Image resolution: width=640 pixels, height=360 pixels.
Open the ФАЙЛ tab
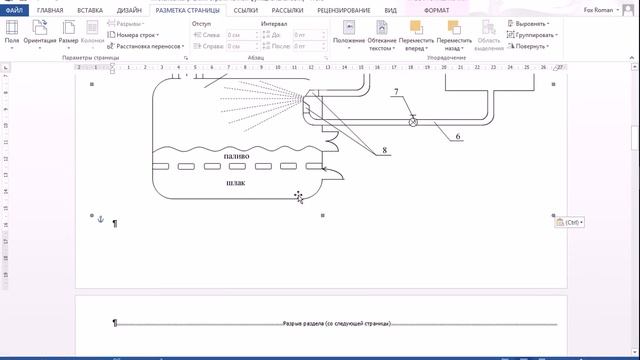(x=14, y=10)
